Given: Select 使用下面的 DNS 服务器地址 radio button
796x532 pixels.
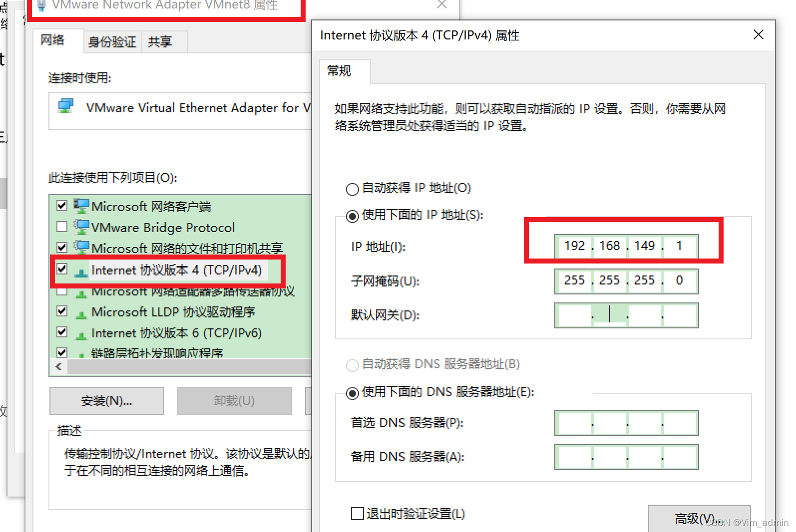Looking at the screenshot, I should [352, 393].
